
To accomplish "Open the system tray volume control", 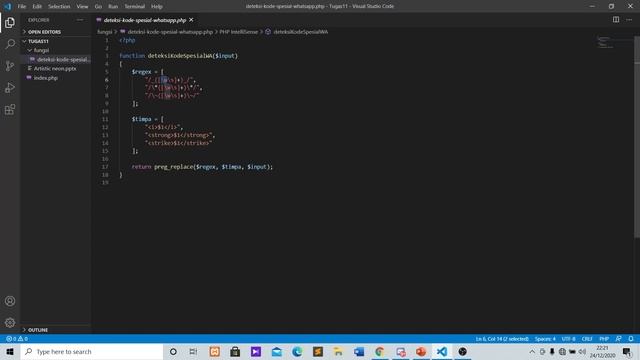I will pos(582,351).
